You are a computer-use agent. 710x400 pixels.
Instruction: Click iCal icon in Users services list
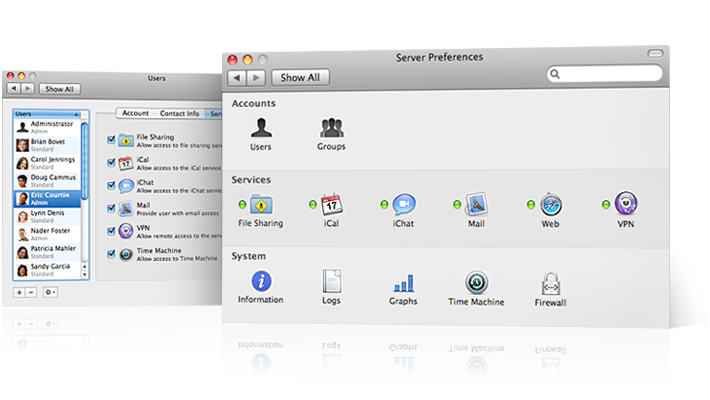(x=125, y=163)
